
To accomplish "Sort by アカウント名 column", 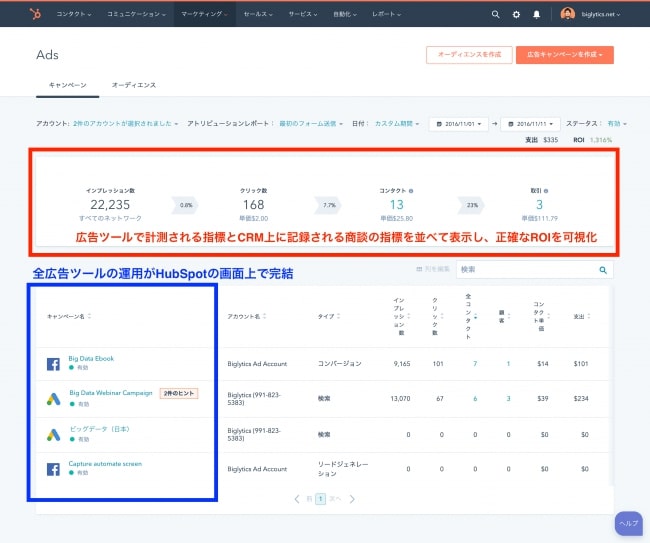I will point(264,316).
